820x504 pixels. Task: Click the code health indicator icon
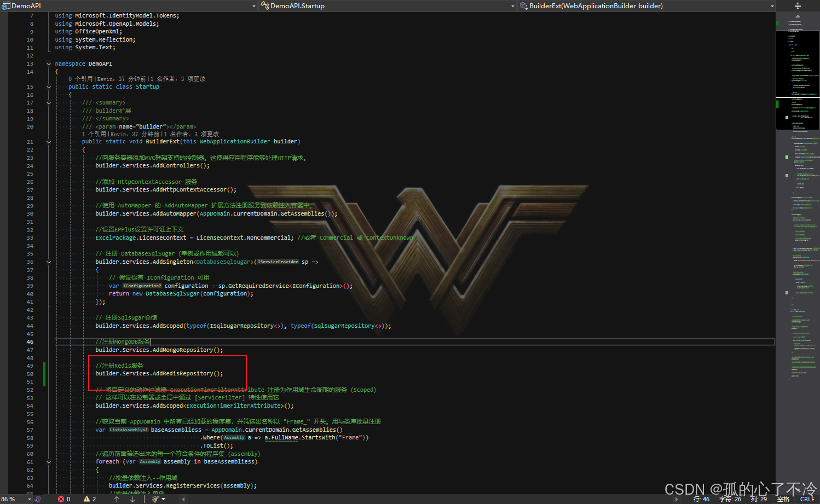(x=38, y=499)
